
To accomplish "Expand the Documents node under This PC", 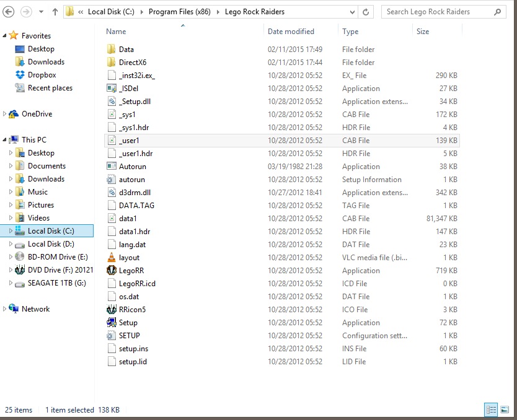I will (11, 165).
